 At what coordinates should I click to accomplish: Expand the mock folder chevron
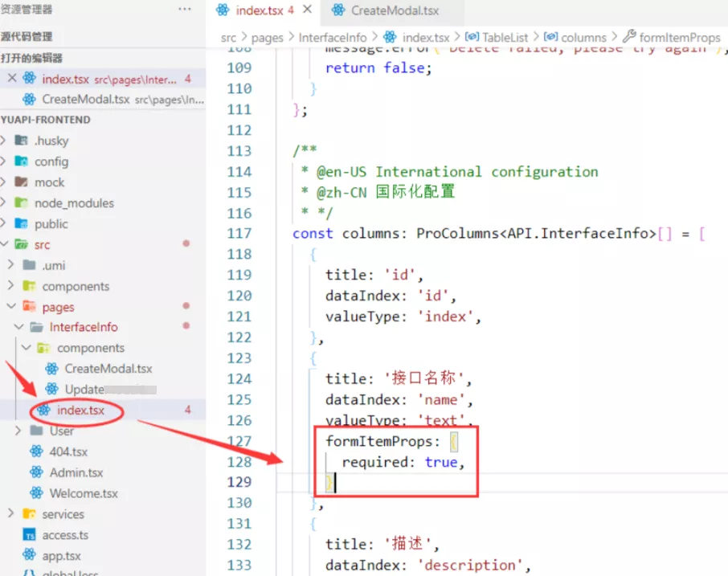[x=4, y=182]
